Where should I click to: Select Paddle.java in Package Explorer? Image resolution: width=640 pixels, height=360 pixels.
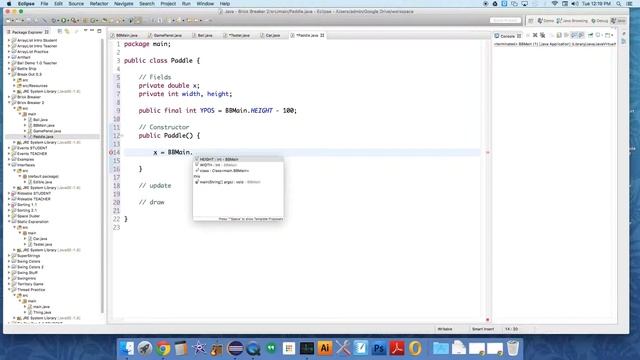click(43, 137)
